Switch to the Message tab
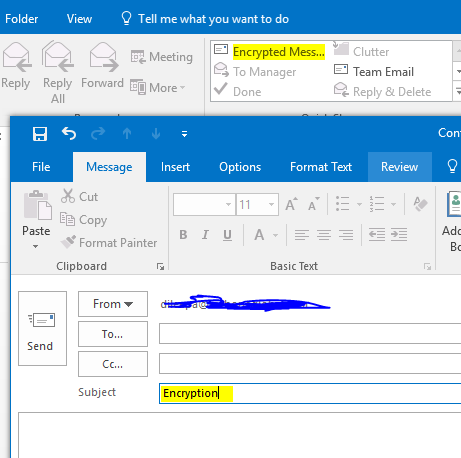The image size is (461, 458). 109,167
